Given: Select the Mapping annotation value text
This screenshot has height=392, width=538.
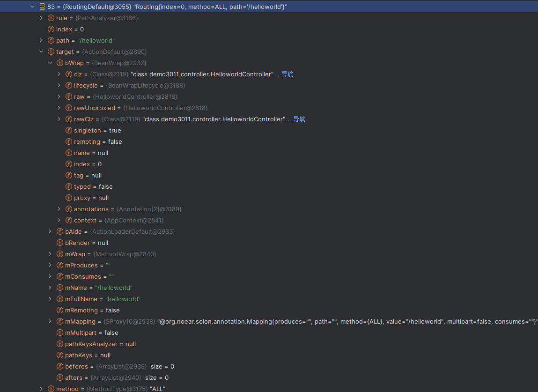Looking at the screenshot, I should click(347, 321).
